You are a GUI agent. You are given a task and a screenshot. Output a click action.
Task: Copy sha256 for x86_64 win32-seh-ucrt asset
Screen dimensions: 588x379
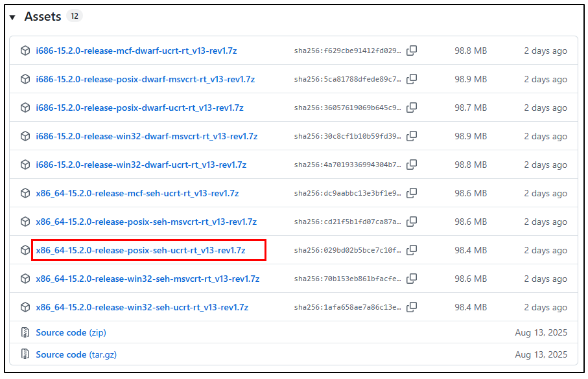412,307
